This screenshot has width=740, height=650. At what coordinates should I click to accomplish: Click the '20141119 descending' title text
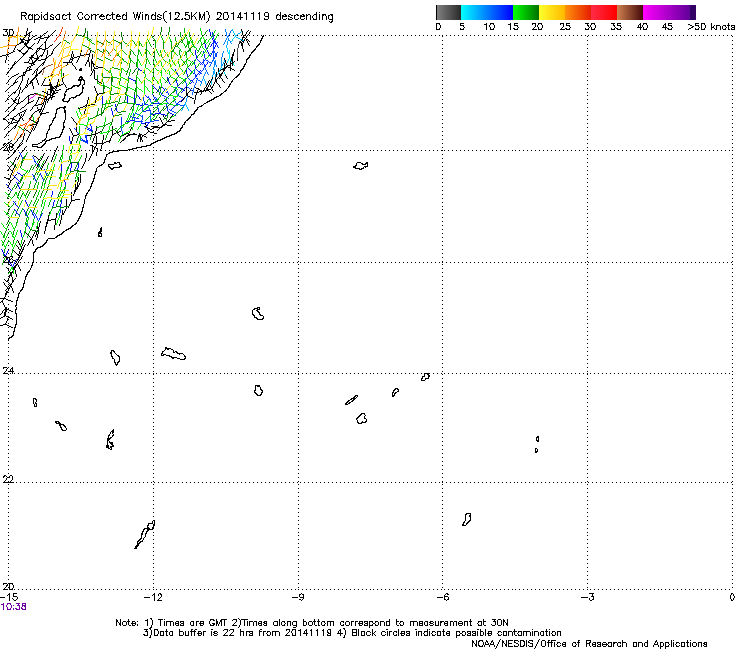coord(275,17)
